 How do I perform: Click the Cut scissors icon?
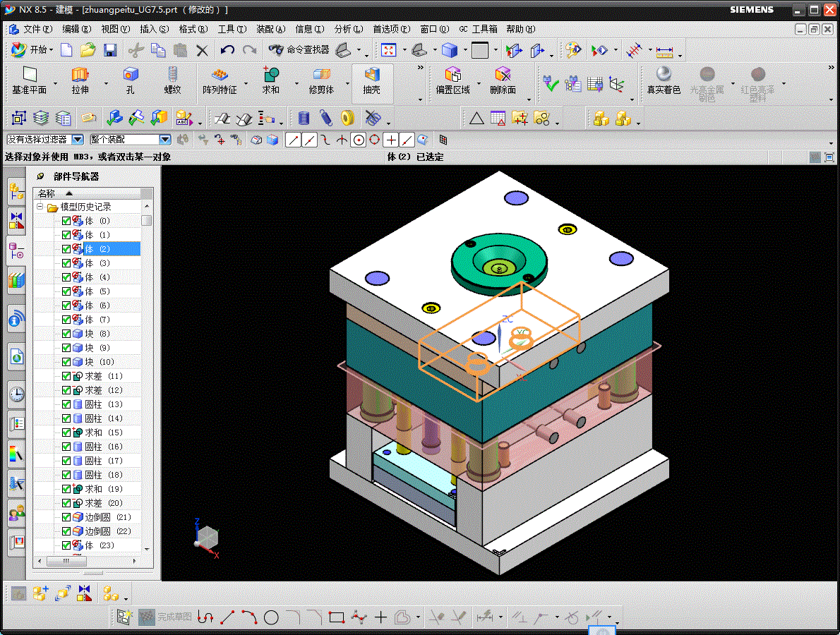pos(136,50)
